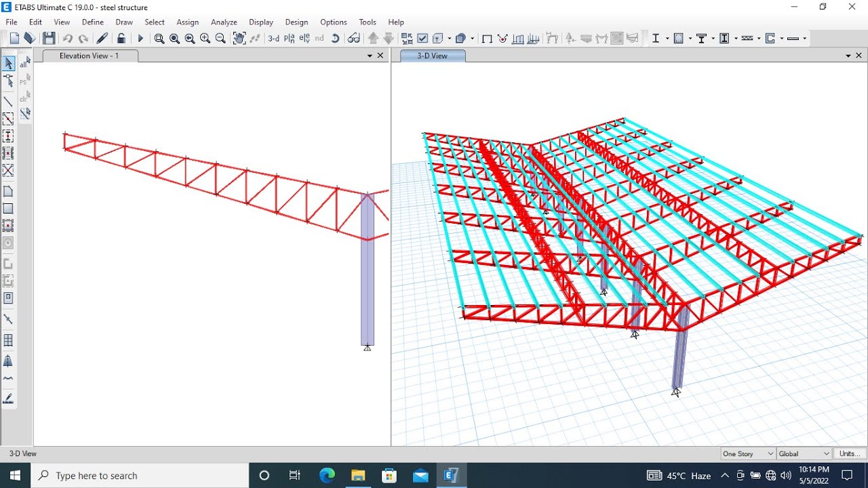Open the File menu
Screen dimensions: 868x488
12,22
